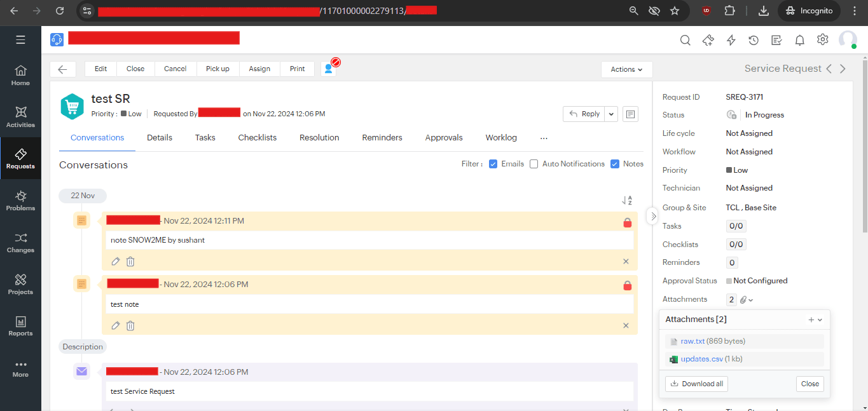Screen dimensions: 868x411
Task: Expand the Actions dropdown
Action: 626,69
